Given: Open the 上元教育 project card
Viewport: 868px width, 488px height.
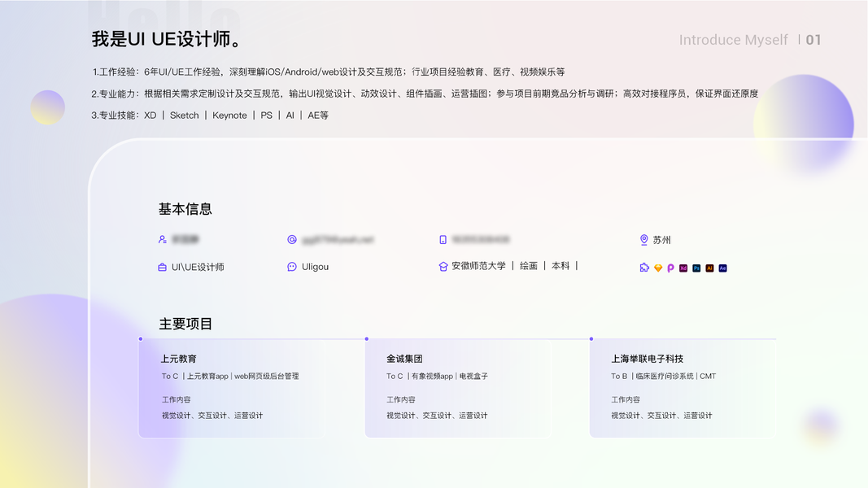Looking at the screenshot, I should point(232,389).
